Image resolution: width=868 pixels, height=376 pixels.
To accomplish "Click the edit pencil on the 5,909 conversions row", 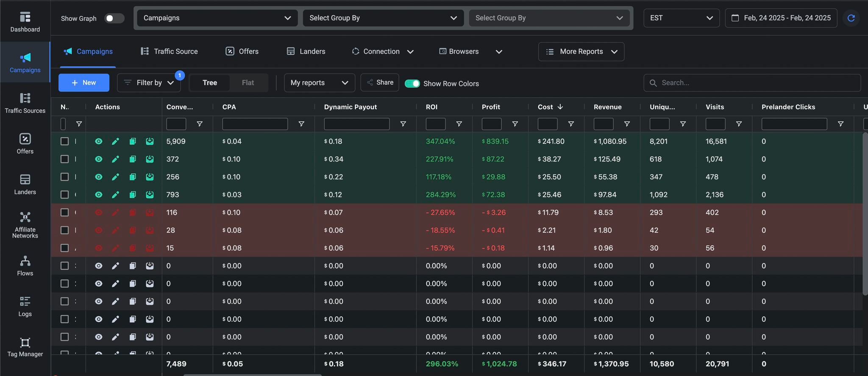I will coord(115,141).
